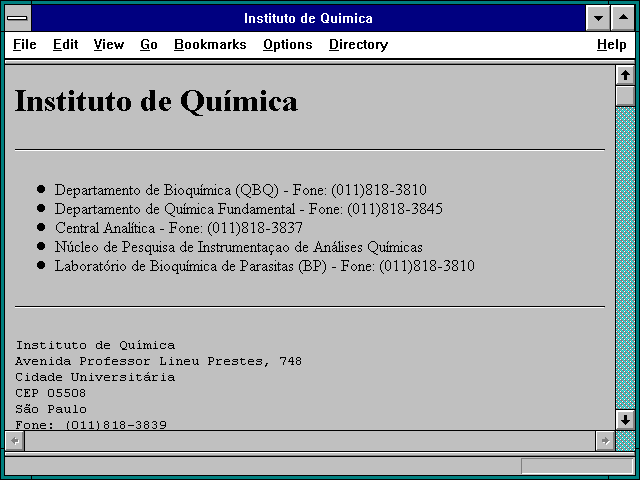Open the Bookmarks menu
640x480 pixels.
(x=210, y=44)
